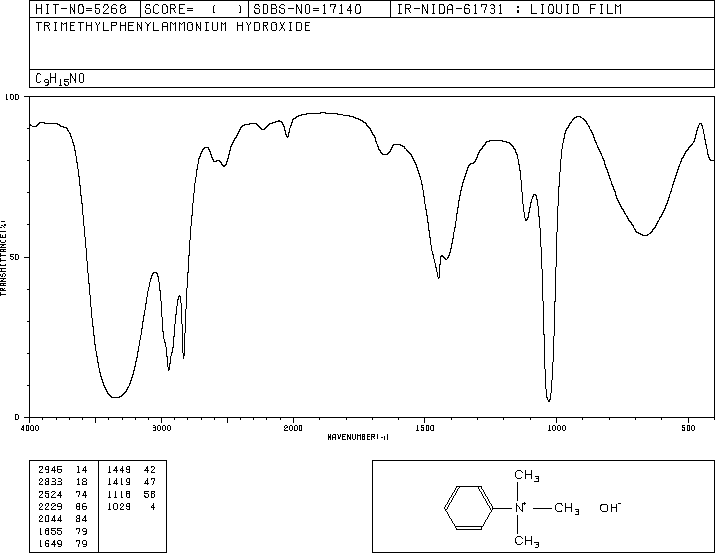Click the top CH3 group in the structure
Image resolution: width=715 pixels, height=553 pixels.
coord(527,475)
